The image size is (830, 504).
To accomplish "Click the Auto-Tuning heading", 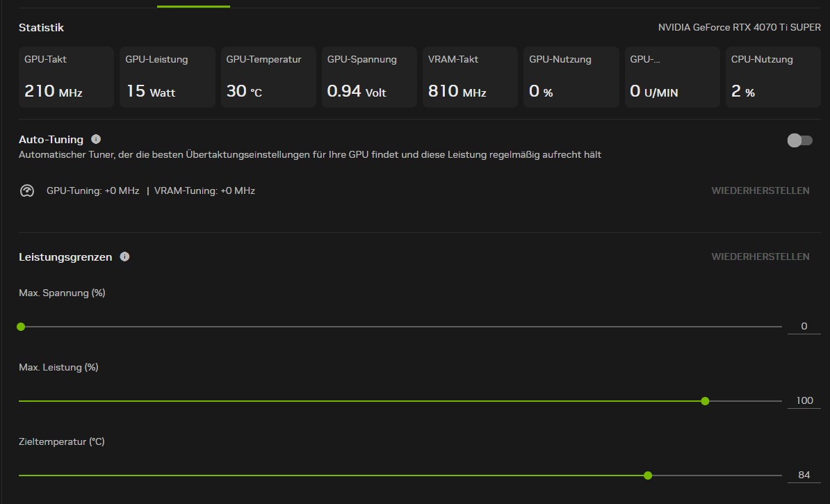I will point(51,139).
